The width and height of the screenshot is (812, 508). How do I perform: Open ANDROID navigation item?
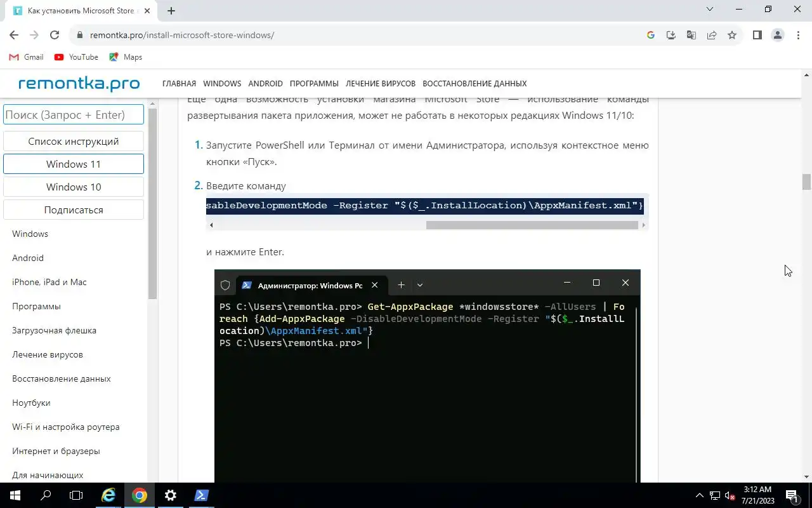click(x=265, y=84)
